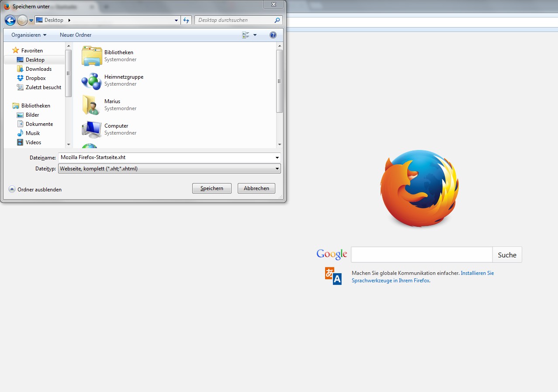Screen dimensions: 558x392
Task: Expand the Dateiname history dropdown arrow
Action: coord(277,157)
